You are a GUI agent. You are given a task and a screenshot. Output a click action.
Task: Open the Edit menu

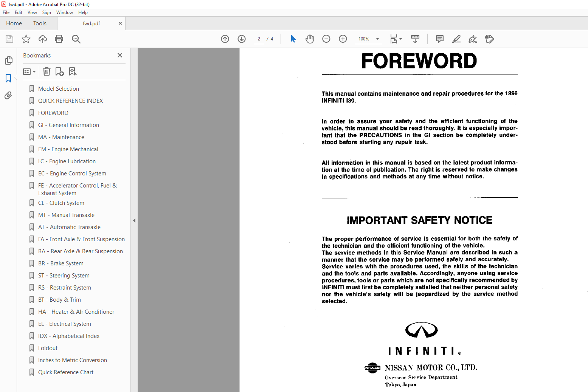click(19, 12)
